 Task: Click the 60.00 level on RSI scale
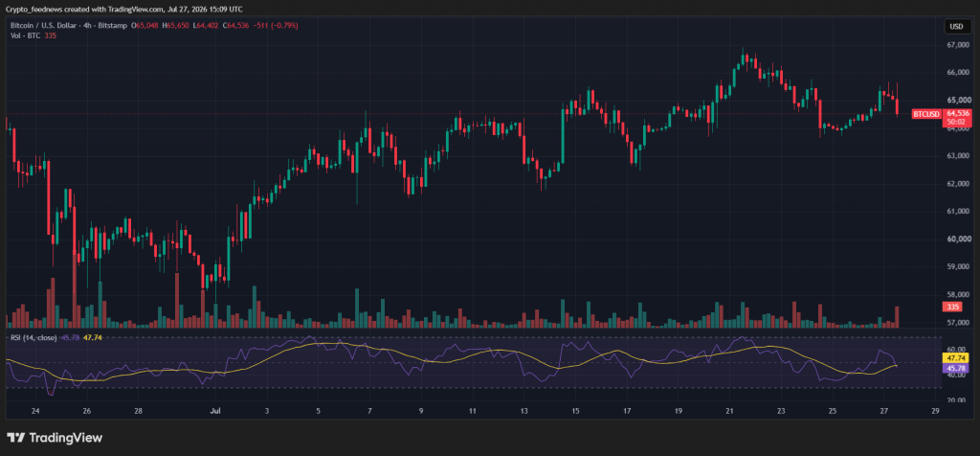pos(956,351)
